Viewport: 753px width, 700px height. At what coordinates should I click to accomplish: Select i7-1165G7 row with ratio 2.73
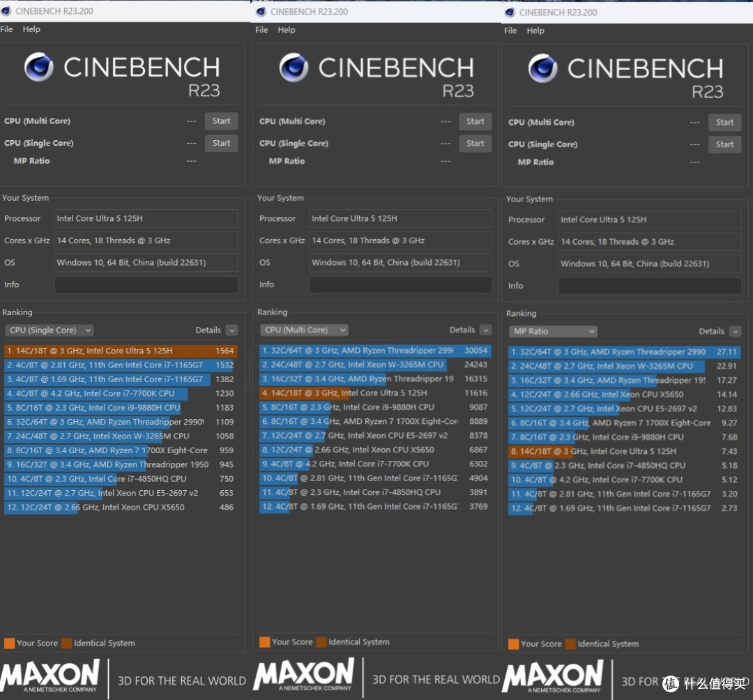point(625,508)
